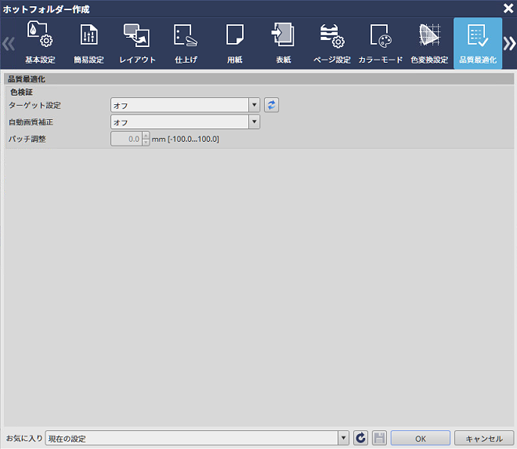
Task: Click the キャンセル button
Action: (484, 438)
